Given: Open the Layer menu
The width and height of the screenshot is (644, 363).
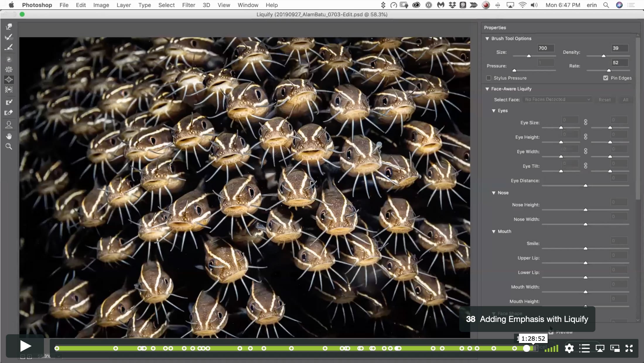Looking at the screenshot, I should pos(124,5).
